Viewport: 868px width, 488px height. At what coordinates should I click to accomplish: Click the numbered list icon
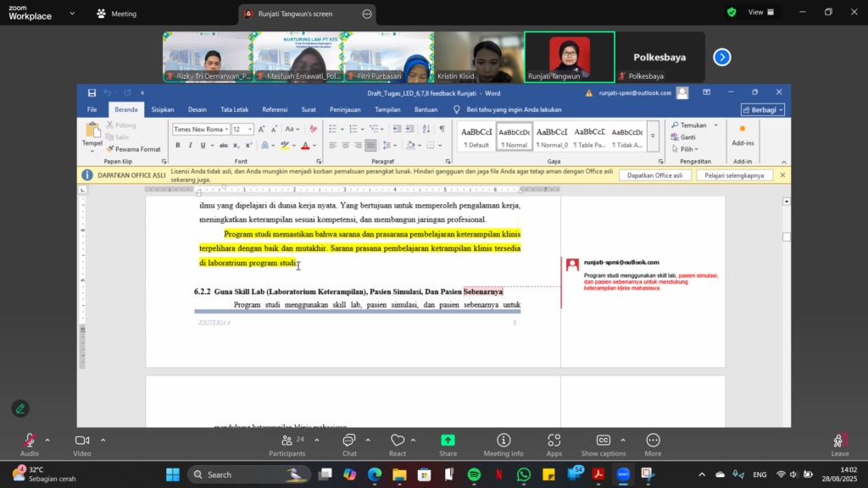[353, 129]
